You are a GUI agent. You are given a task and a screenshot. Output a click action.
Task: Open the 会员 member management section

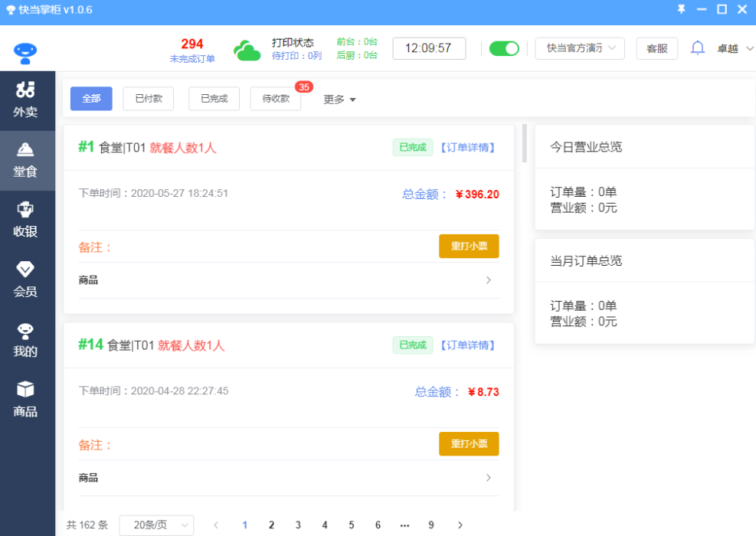[28, 280]
